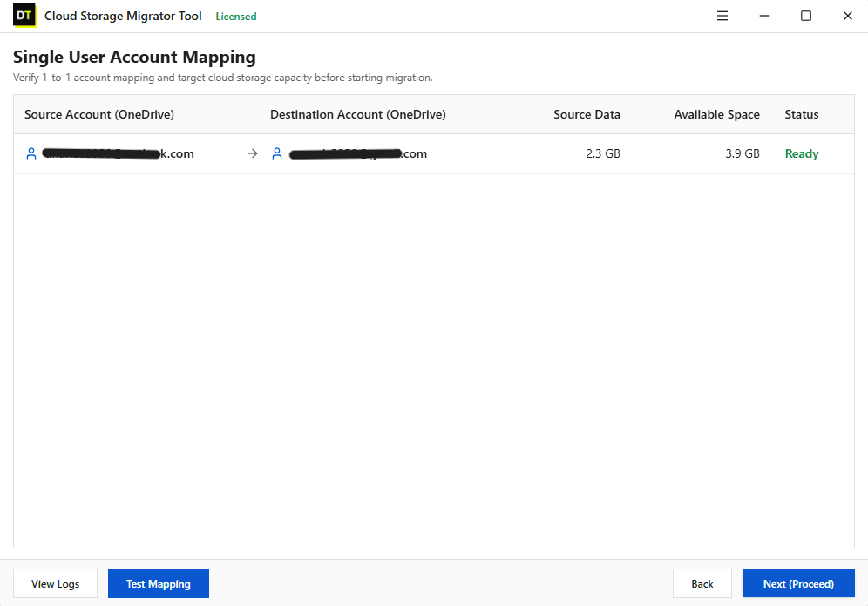Minimize the Cloud Storage Migrator window
This screenshot has height=606, width=868.
point(764,16)
